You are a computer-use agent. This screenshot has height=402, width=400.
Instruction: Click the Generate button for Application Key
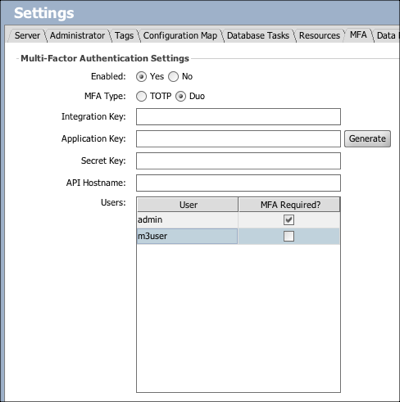[x=367, y=139]
